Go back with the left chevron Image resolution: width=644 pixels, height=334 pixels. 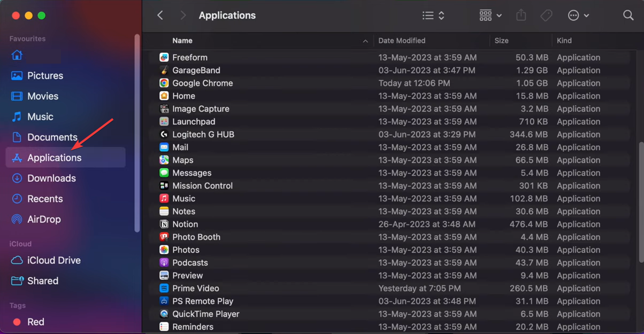[160, 15]
